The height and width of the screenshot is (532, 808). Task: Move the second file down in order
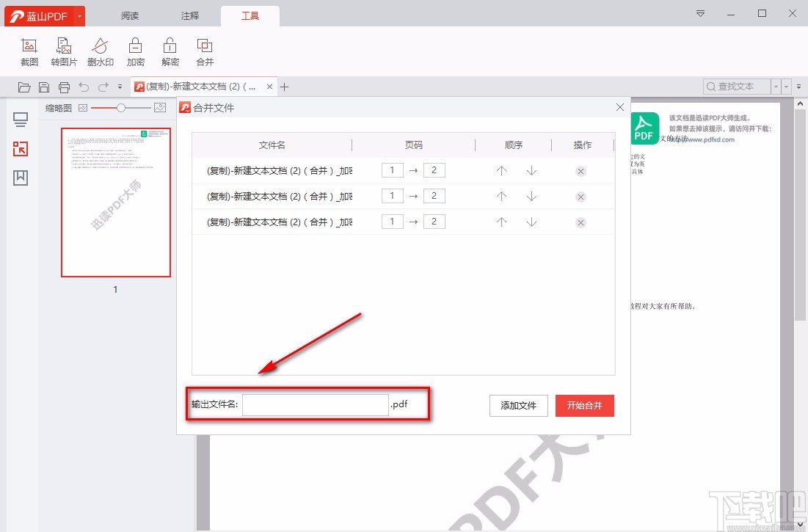[x=531, y=196]
